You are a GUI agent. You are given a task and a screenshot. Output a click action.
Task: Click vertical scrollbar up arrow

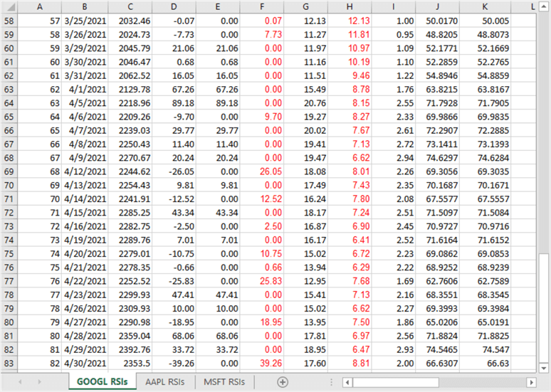coord(544,6)
